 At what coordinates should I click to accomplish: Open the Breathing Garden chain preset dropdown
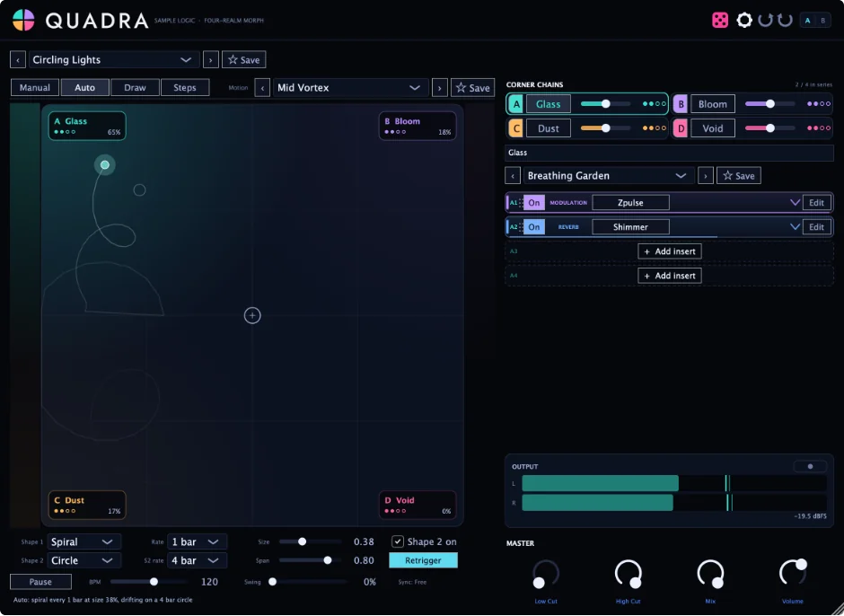pyautogui.click(x=608, y=175)
